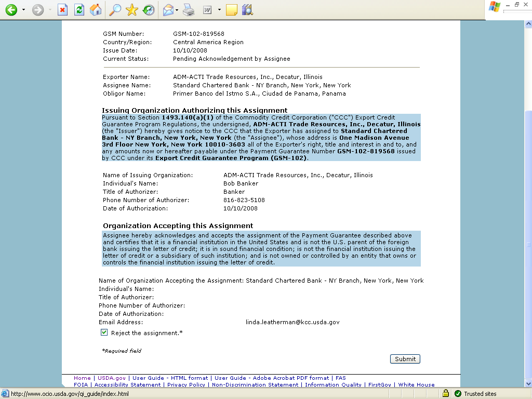Image resolution: width=532 pixels, height=399 pixels.
Task: Click the Edit with Word icon
Action: (x=207, y=10)
